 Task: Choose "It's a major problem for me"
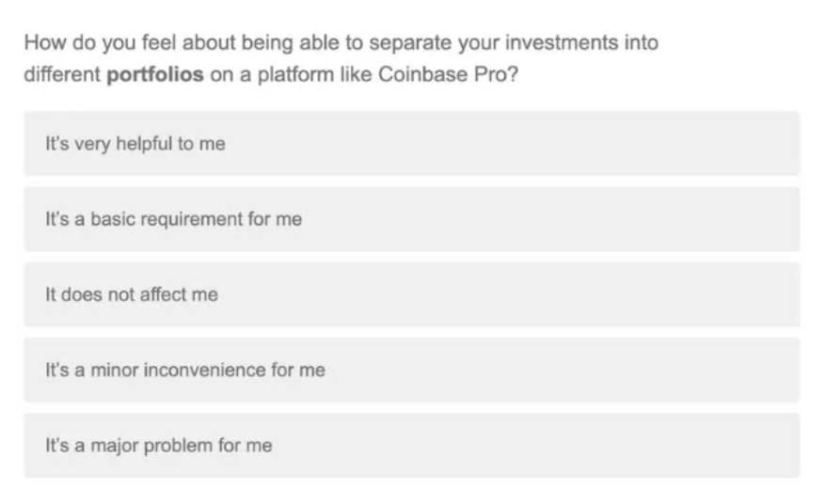tap(411, 445)
